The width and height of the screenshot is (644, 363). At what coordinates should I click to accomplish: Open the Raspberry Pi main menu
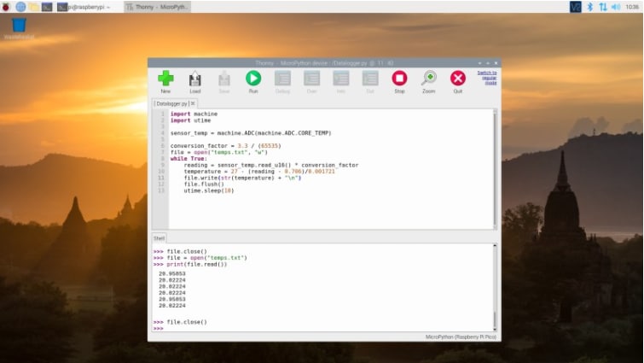click(x=6, y=7)
